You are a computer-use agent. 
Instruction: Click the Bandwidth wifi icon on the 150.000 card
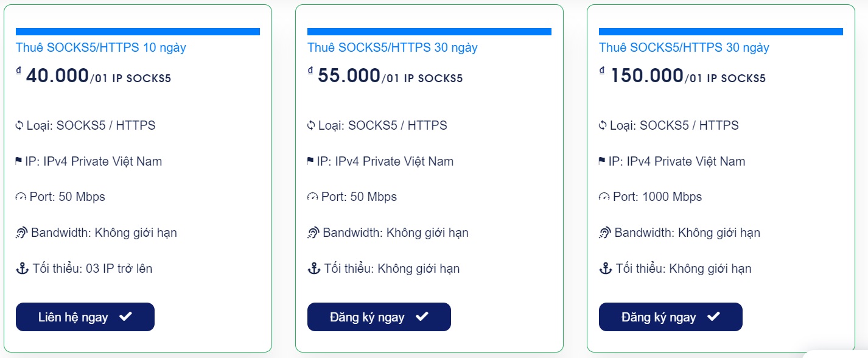[604, 232]
